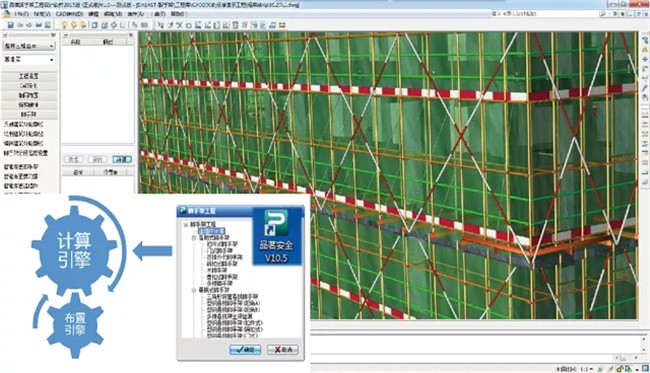Collapse the 落地式脚手架 tree node
Viewport: 650px width, 373px height.
click(x=194, y=238)
